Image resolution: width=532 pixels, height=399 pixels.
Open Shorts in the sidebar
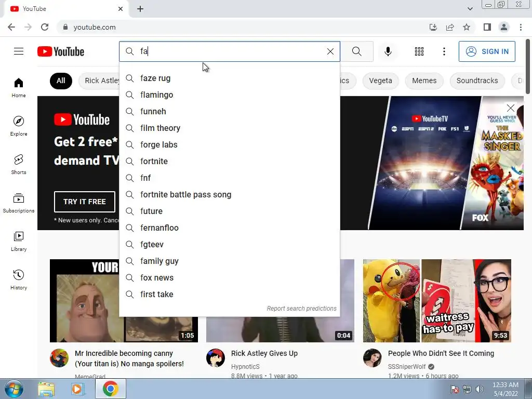click(x=19, y=164)
